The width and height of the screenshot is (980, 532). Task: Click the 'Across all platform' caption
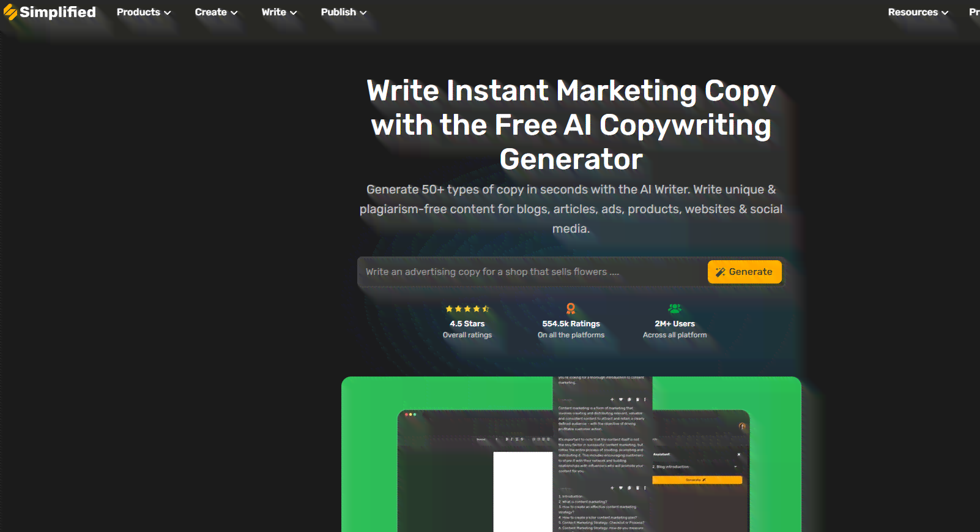coord(675,335)
